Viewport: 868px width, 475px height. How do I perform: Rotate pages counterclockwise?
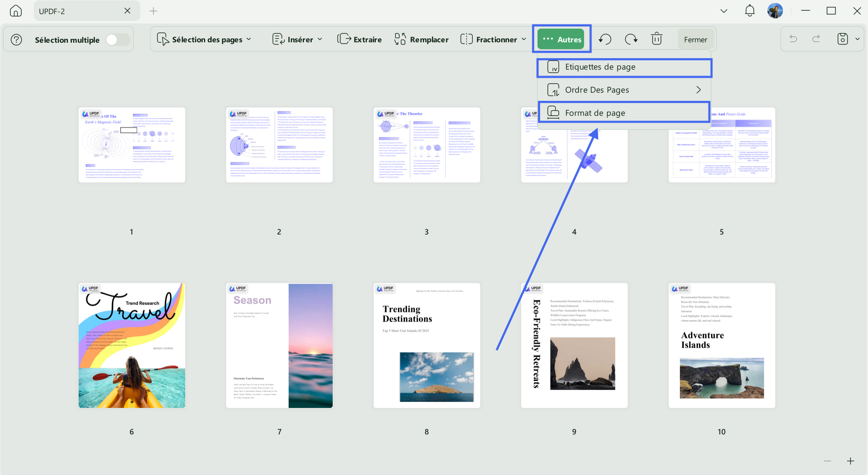605,39
